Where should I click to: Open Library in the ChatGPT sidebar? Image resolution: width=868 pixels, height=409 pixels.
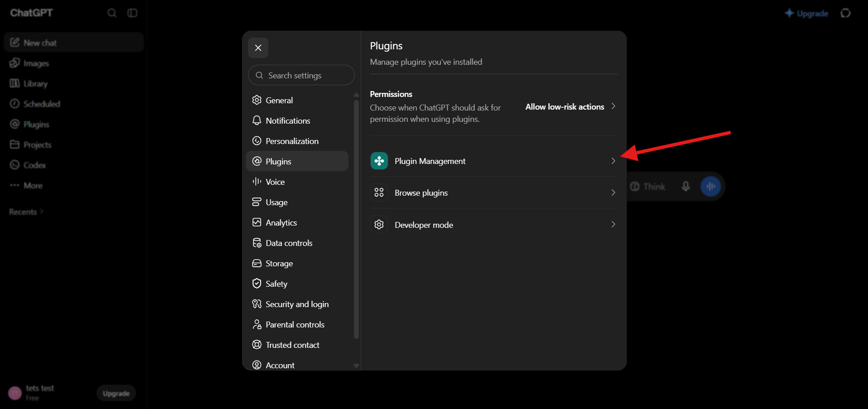[74, 83]
